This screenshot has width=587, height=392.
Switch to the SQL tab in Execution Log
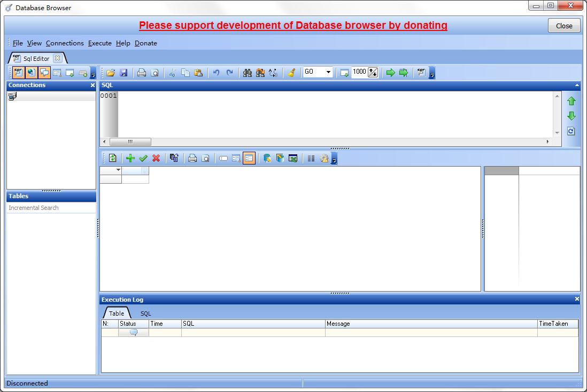[x=145, y=313]
